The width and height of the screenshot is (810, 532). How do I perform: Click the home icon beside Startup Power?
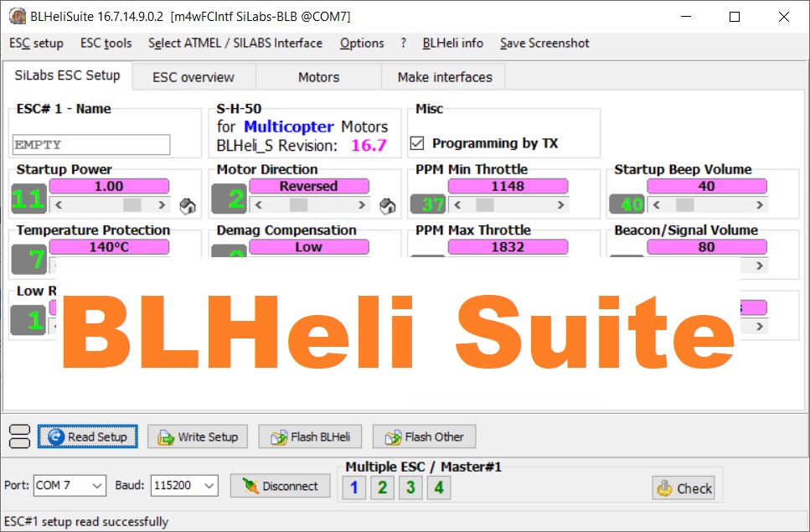tap(188, 206)
